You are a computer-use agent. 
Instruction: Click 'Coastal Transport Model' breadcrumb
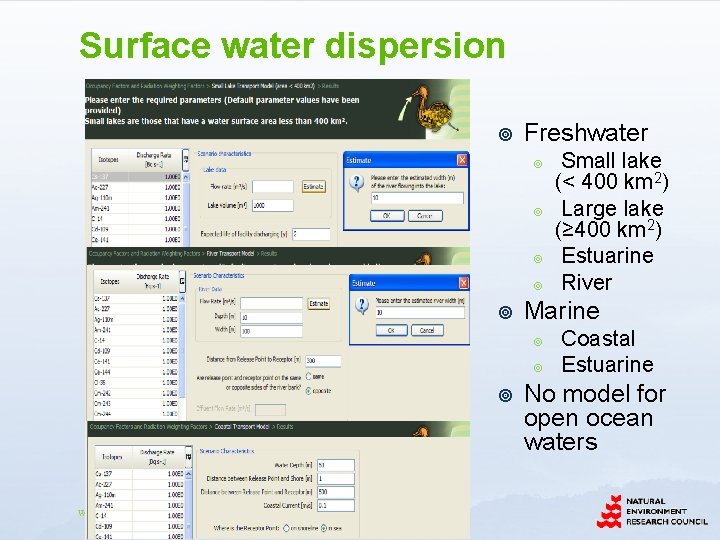(x=242, y=427)
